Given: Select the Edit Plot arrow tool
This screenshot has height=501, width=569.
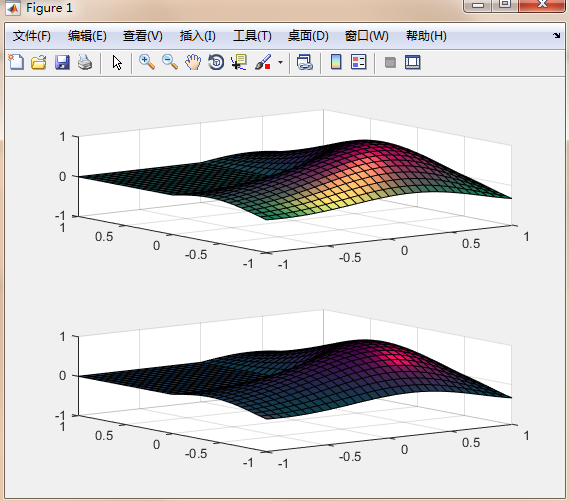Looking at the screenshot, I should 117,62.
